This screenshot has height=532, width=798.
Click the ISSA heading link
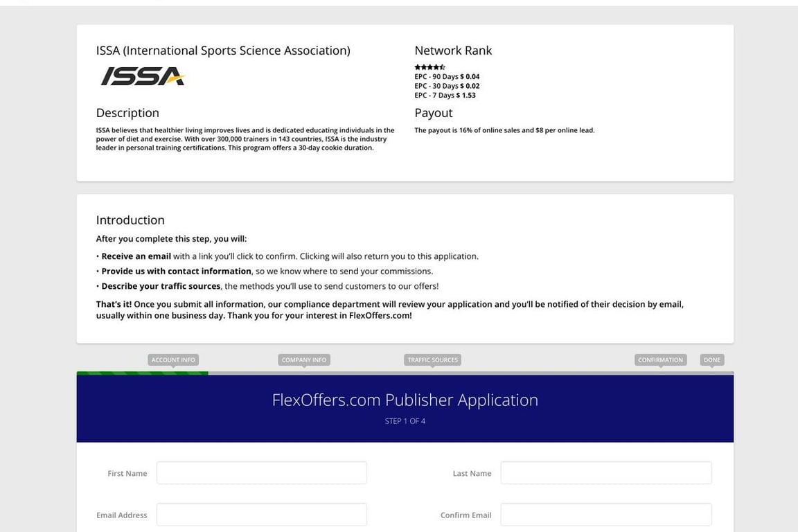click(x=223, y=49)
